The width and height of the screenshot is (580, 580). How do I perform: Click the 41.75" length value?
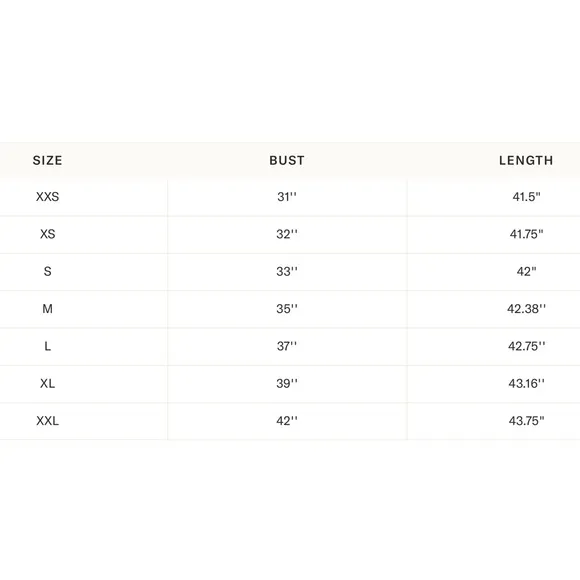pyautogui.click(x=526, y=234)
